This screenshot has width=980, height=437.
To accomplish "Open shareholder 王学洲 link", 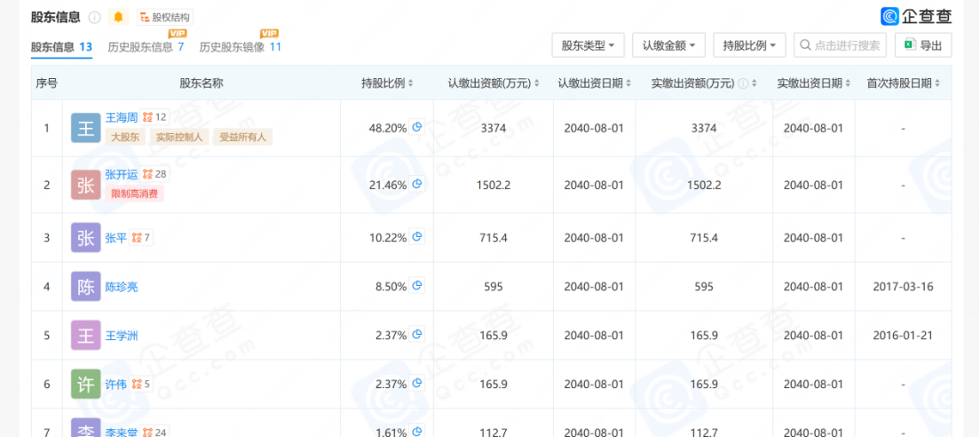I will [x=122, y=336].
